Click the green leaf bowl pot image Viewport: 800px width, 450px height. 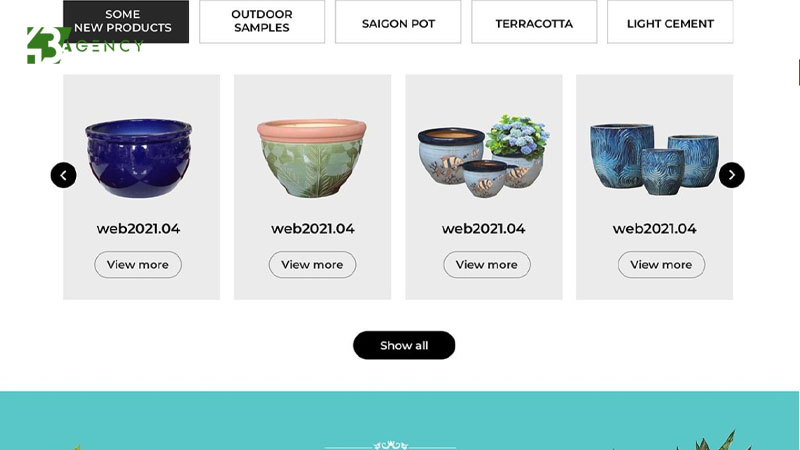click(x=312, y=158)
